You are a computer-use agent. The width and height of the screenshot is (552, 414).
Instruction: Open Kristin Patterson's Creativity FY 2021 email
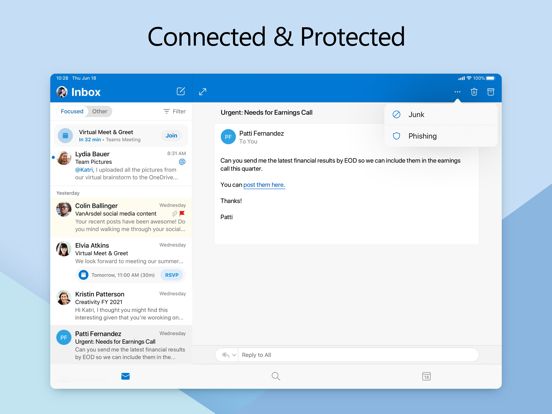(121, 306)
